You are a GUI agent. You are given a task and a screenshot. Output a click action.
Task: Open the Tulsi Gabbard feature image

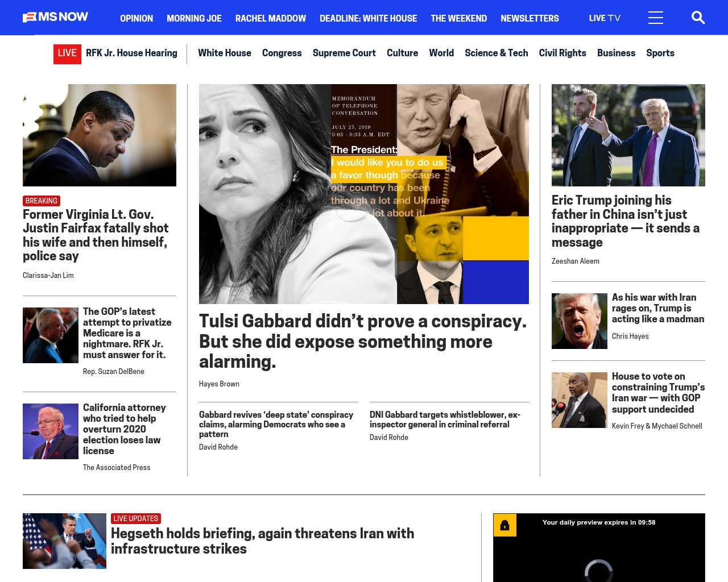tap(364, 194)
